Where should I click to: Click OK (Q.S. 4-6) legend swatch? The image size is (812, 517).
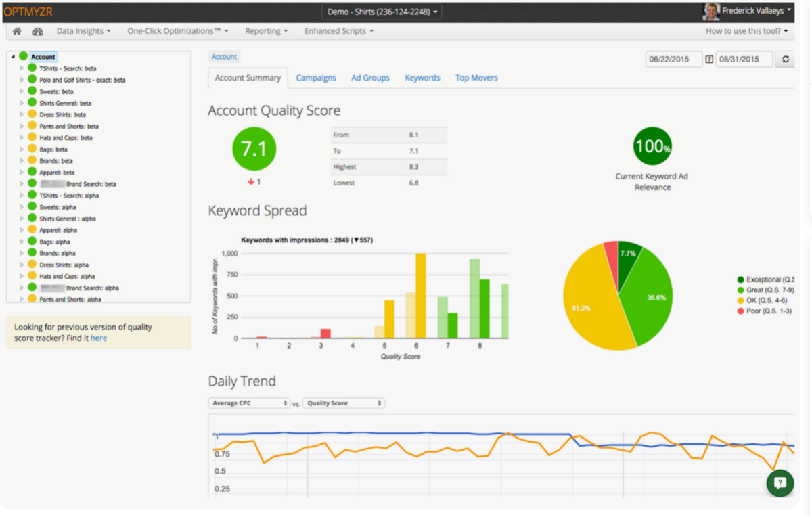tap(741, 300)
